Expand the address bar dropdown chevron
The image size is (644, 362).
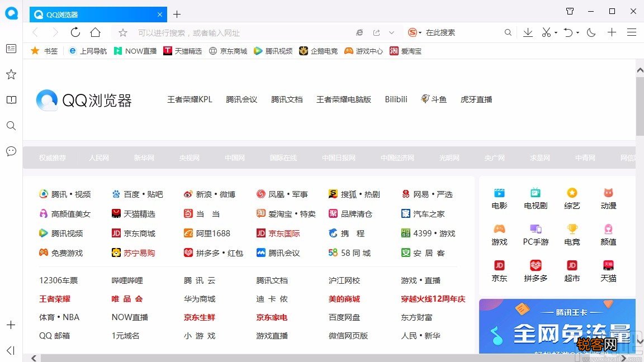[391, 32]
